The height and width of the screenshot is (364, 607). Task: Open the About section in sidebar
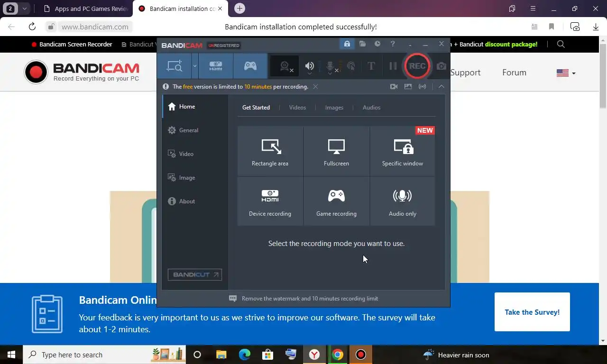(195, 201)
